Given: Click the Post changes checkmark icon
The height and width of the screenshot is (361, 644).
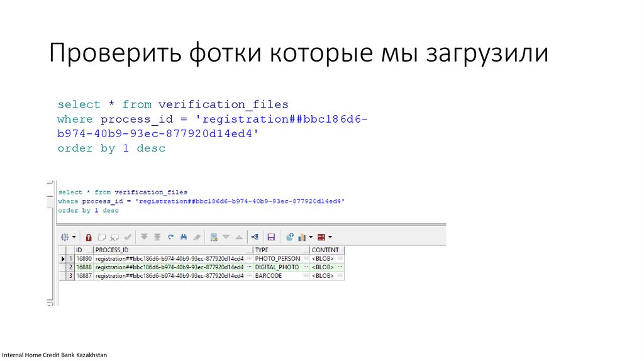Looking at the screenshot, I should tap(128, 237).
